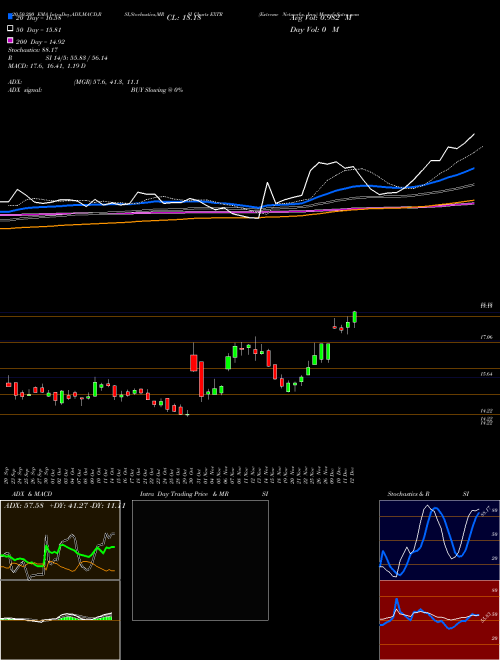Click the 'Avg Vol: 0.982 M' figure
The image size is (500, 660).
321,18
